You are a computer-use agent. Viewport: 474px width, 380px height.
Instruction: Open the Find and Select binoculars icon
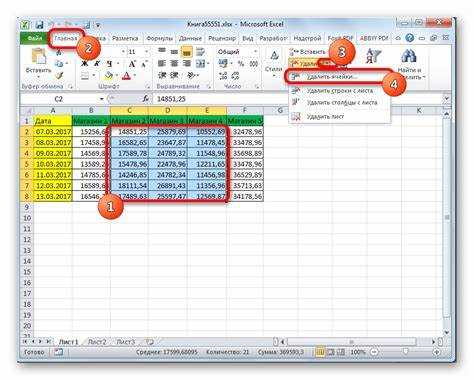[x=409, y=56]
